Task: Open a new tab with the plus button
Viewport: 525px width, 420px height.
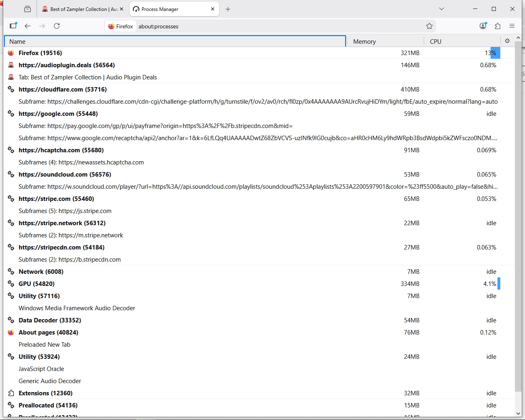Action: [x=228, y=9]
